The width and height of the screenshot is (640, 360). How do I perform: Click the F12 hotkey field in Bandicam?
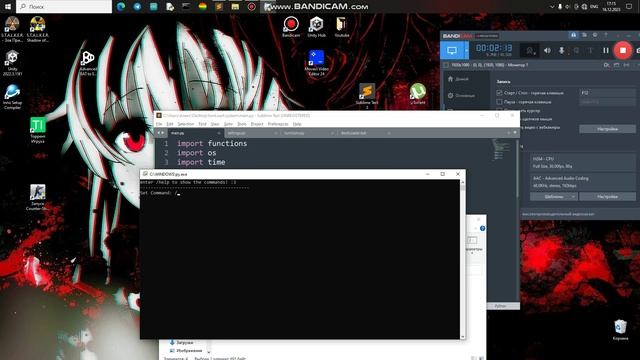[x=607, y=93]
